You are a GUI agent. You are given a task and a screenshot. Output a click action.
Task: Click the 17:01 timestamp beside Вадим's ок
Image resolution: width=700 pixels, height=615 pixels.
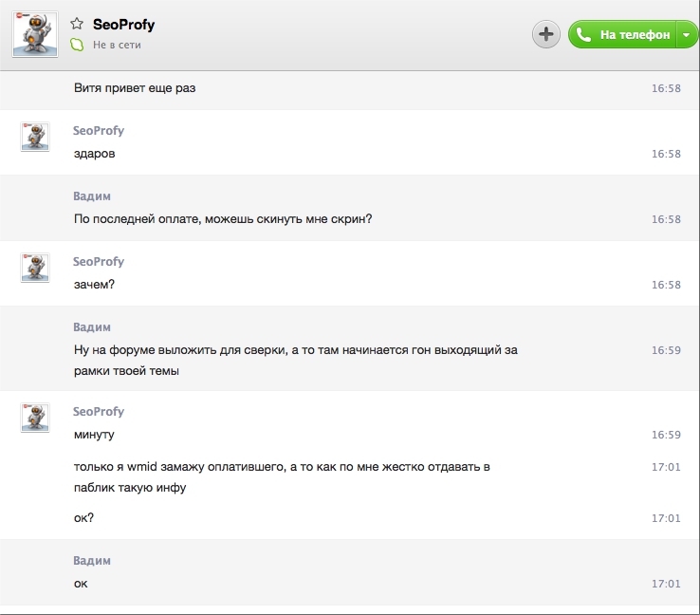pos(666,584)
